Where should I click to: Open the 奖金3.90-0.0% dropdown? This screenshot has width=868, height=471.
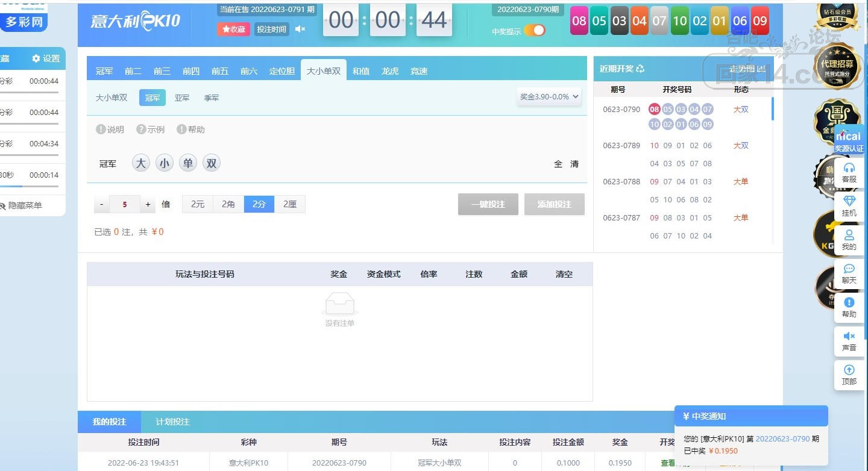coord(549,96)
